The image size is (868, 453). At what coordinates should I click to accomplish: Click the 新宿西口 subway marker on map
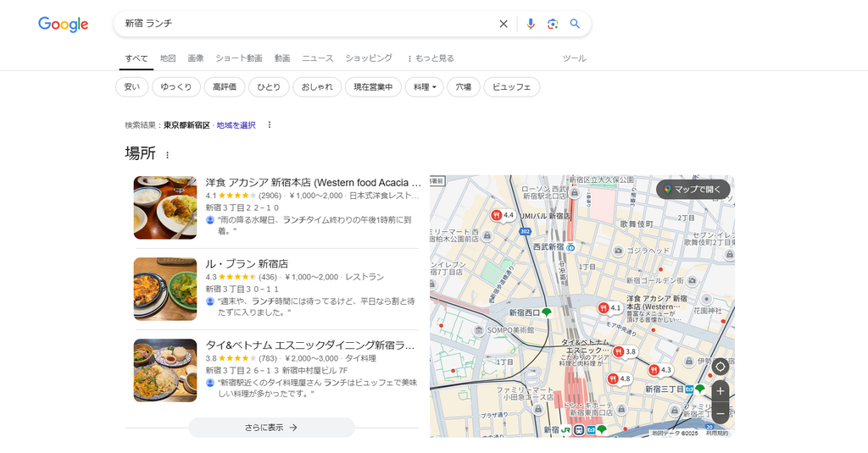click(547, 312)
